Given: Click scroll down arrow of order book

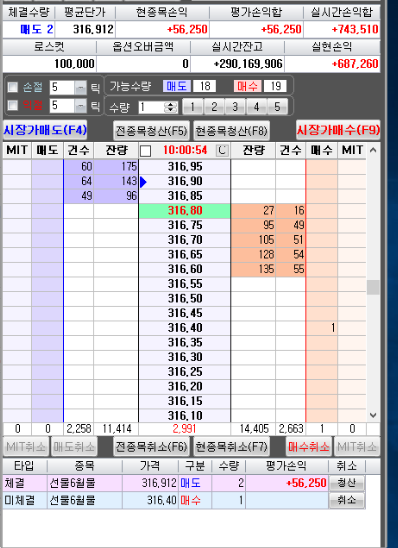Looking at the screenshot, I should click(x=373, y=415).
